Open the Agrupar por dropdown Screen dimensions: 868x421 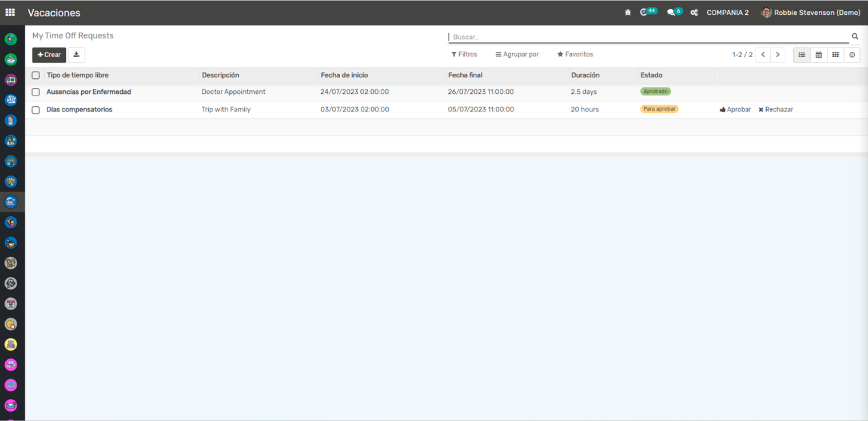[x=517, y=54]
